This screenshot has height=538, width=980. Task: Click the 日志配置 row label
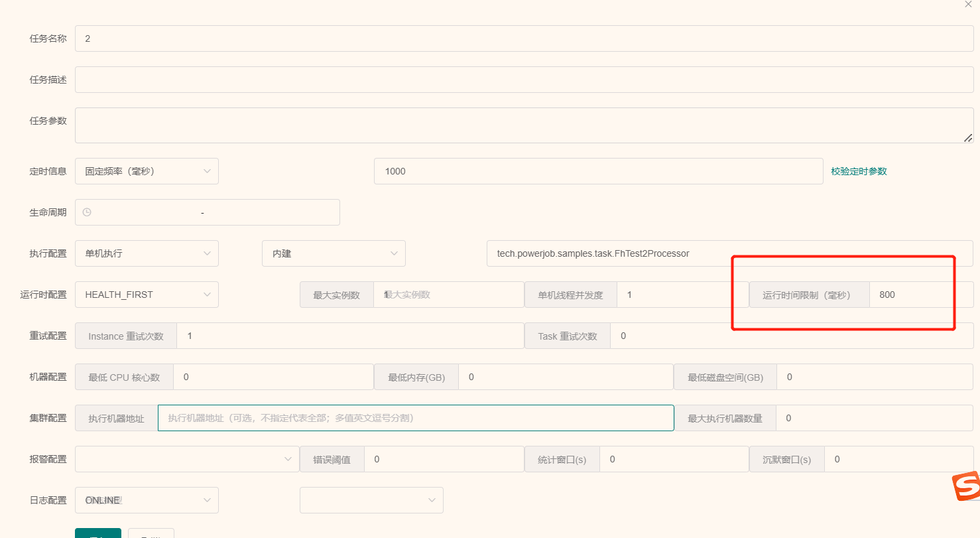tap(48, 500)
